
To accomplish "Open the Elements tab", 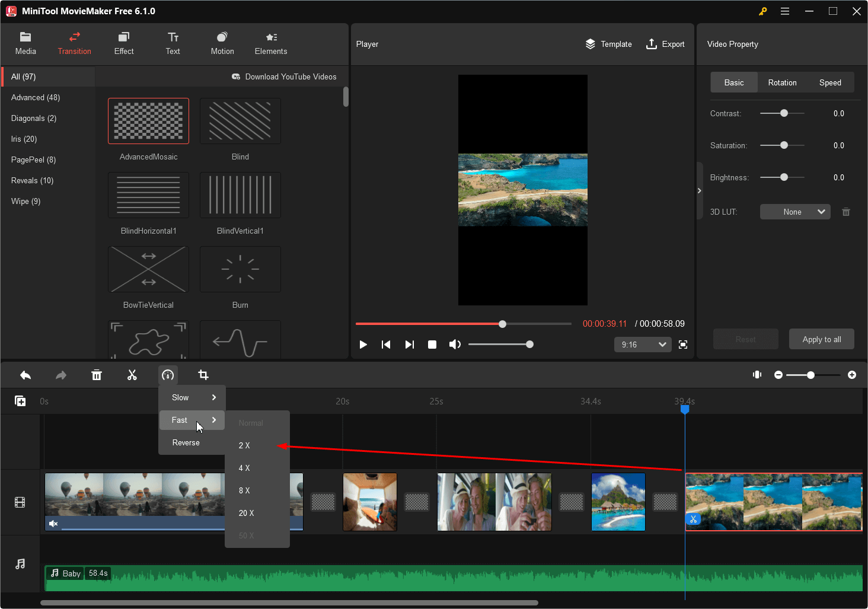I will click(x=271, y=44).
